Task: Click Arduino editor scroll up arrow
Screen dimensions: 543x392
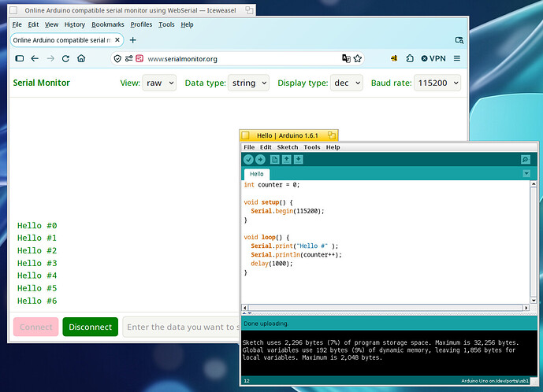Action: [x=534, y=184]
